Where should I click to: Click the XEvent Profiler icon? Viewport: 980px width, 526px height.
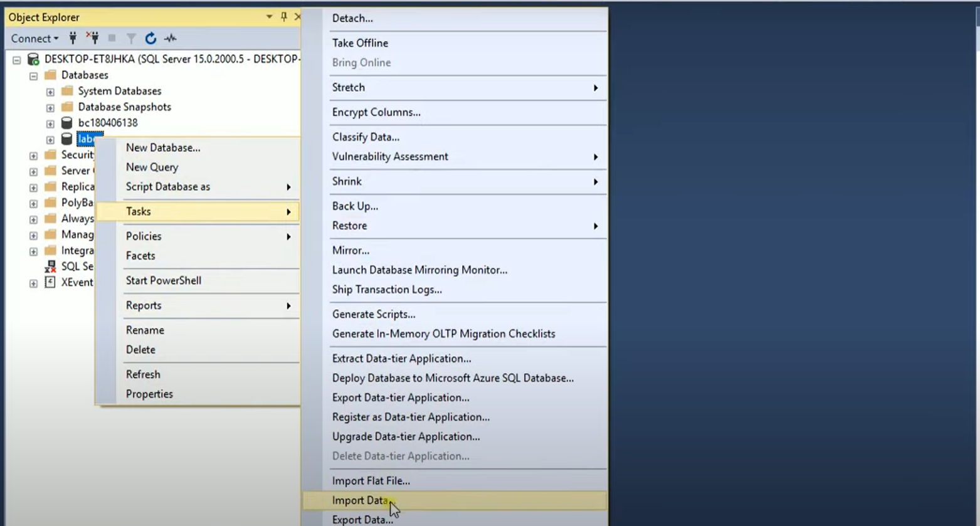tap(50, 282)
